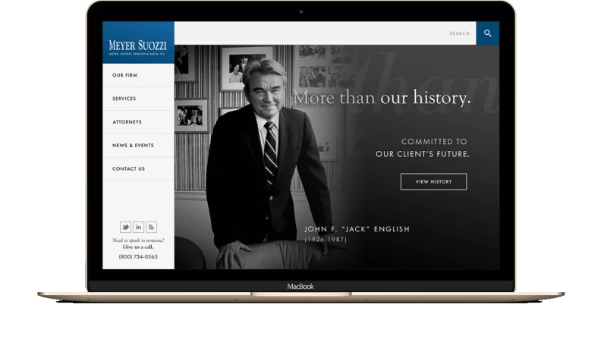Screen dimensions: 607x364
Task: Click the (1926-1987) dates text
Action: coord(326,240)
